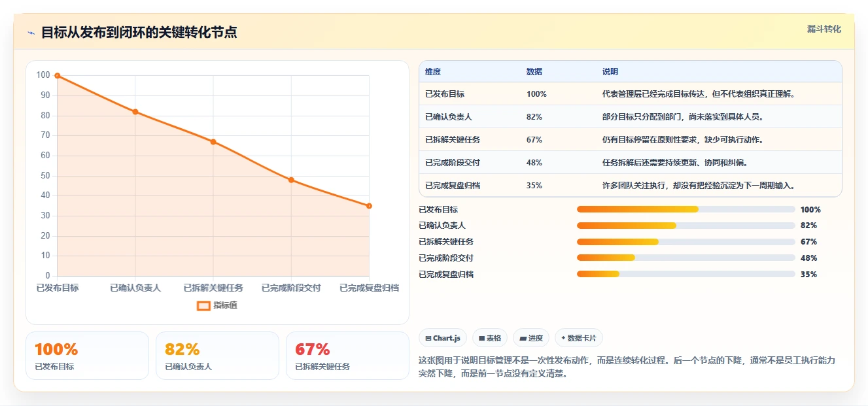The width and height of the screenshot is (868, 406).
Task: Click the 已拆解关键任务 x-axis label on chart
Action: click(213, 288)
